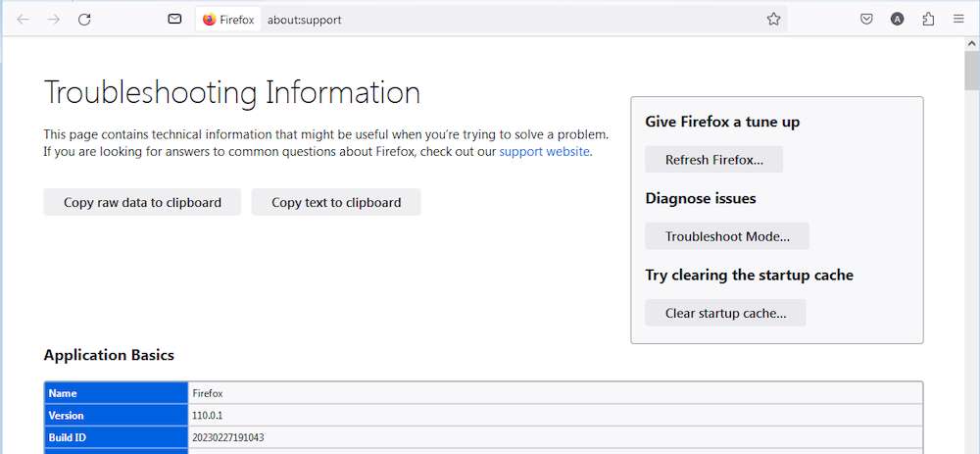Bookmark this page with the star icon
The height and width of the screenshot is (454, 980).
(x=774, y=20)
